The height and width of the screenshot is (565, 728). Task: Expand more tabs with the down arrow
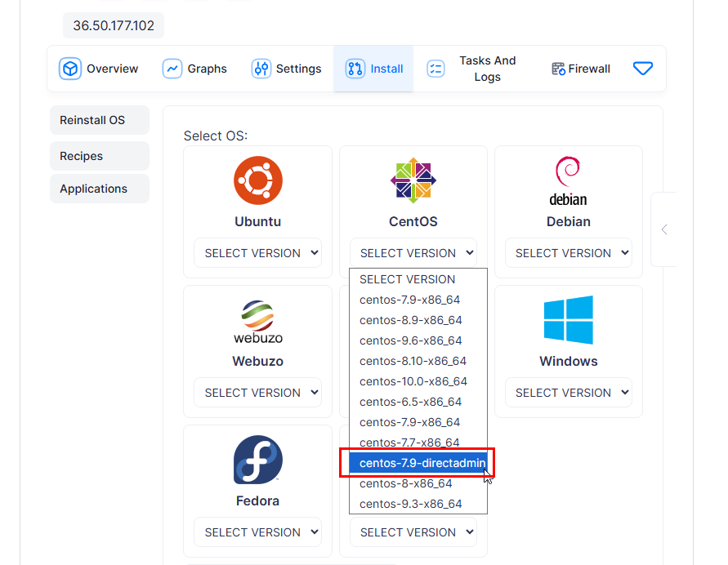pyautogui.click(x=643, y=69)
